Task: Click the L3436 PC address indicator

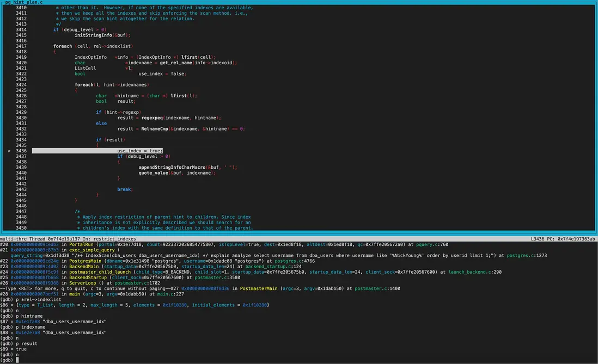Action: (x=563, y=239)
